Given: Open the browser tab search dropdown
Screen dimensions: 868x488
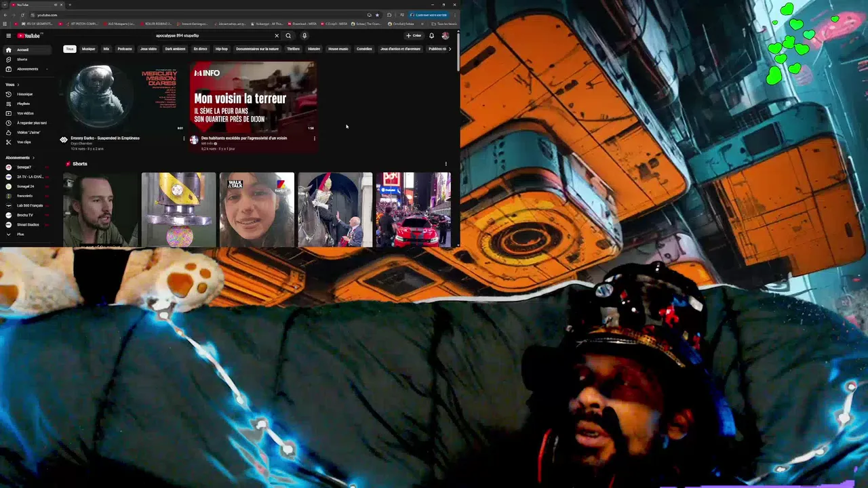Looking at the screenshot, I should tap(5, 5).
